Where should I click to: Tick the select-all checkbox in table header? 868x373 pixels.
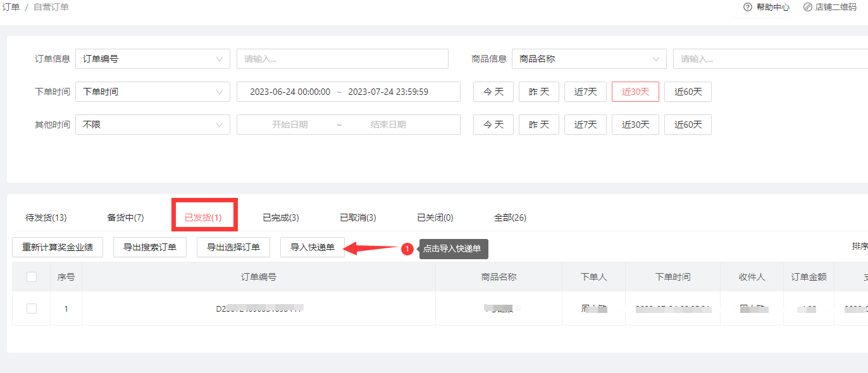[x=32, y=277]
